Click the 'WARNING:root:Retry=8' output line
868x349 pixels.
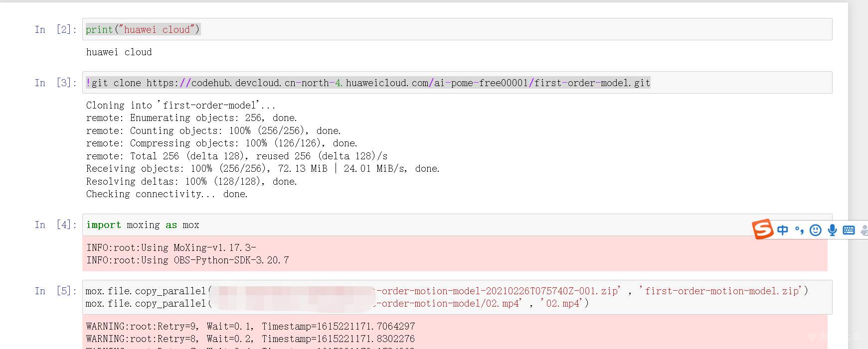pos(250,339)
